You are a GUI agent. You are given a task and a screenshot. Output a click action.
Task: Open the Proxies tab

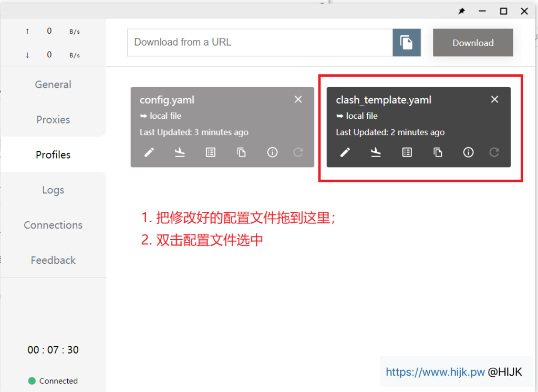(53, 120)
